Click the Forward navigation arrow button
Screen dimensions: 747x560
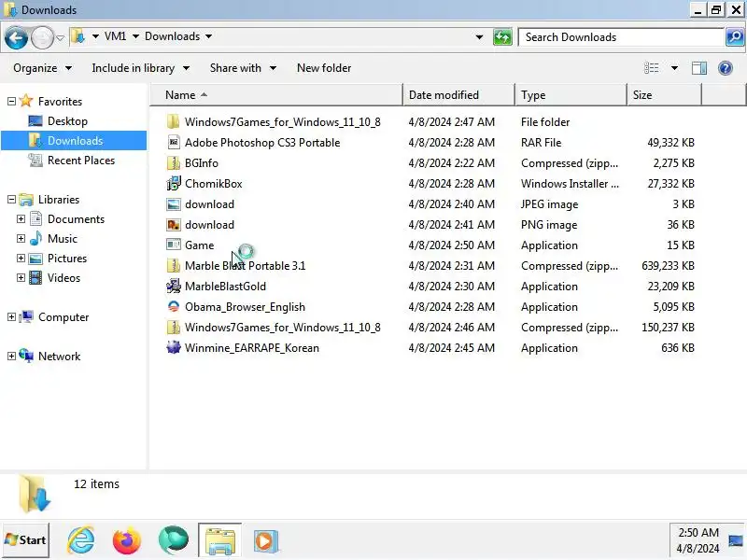coord(42,37)
